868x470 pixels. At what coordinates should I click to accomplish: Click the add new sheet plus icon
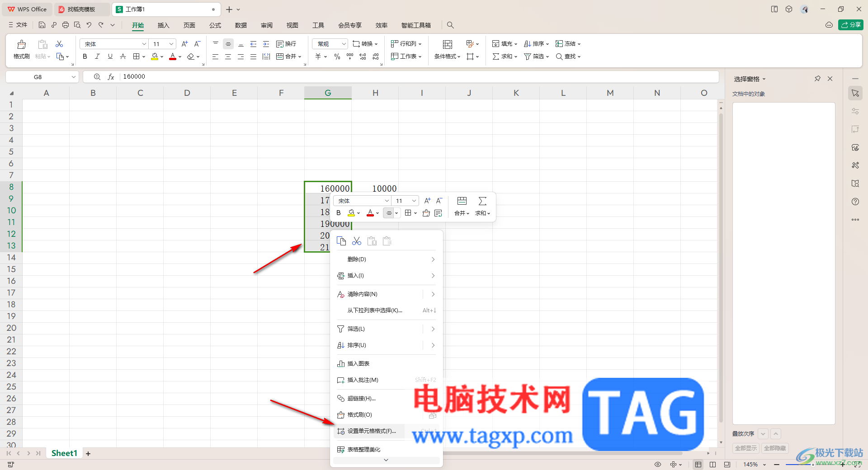pyautogui.click(x=88, y=453)
